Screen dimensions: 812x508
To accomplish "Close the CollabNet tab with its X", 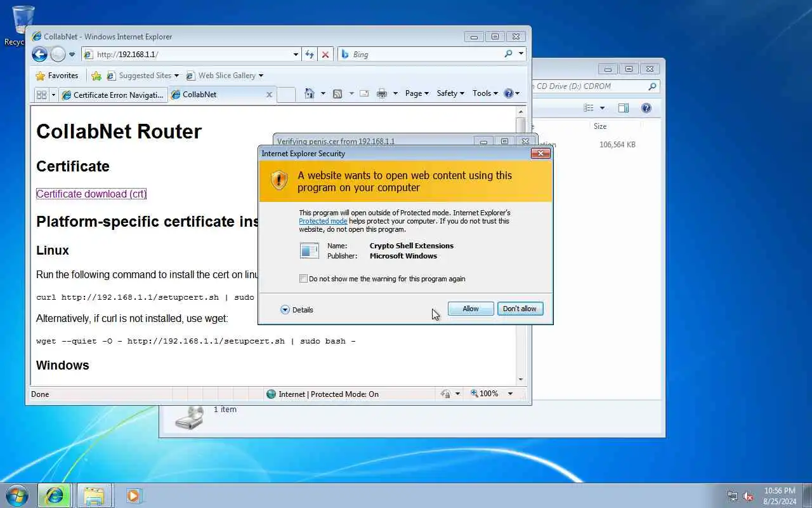I will pos(269,95).
